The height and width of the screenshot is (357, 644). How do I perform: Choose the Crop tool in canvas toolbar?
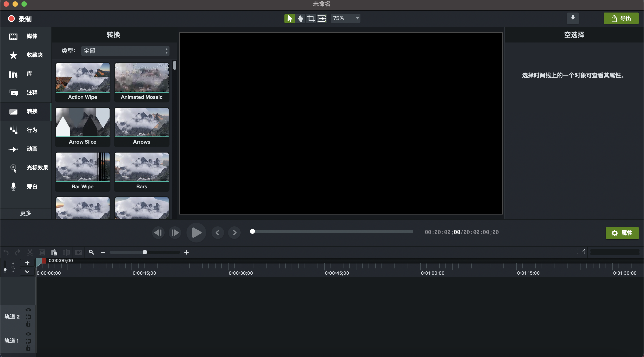(311, 18)
